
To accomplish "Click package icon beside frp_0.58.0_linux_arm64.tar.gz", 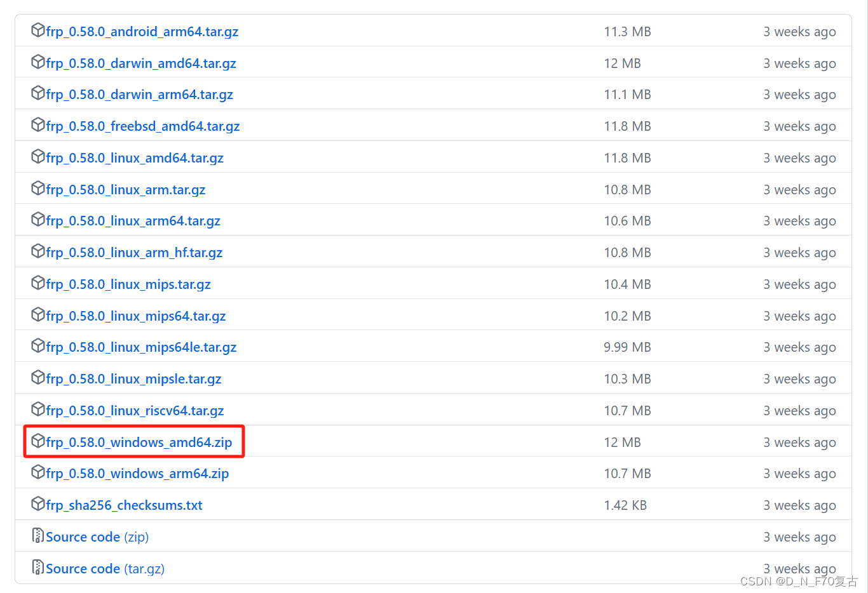I will [x=38, y=219].
